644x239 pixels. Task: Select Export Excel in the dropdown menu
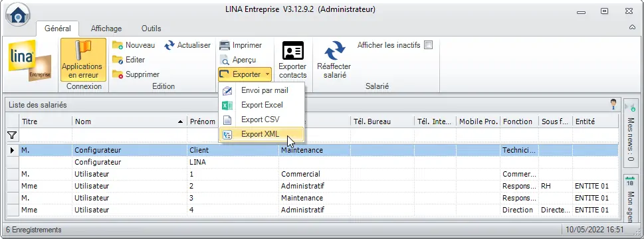point(261,105)
